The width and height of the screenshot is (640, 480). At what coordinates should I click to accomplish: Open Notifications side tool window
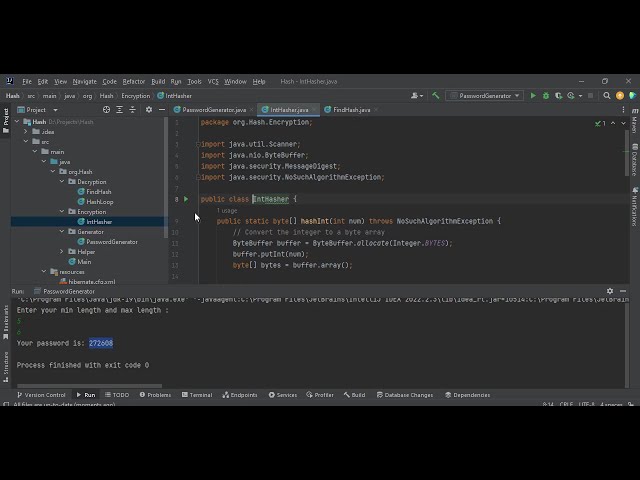pos(635,207)
